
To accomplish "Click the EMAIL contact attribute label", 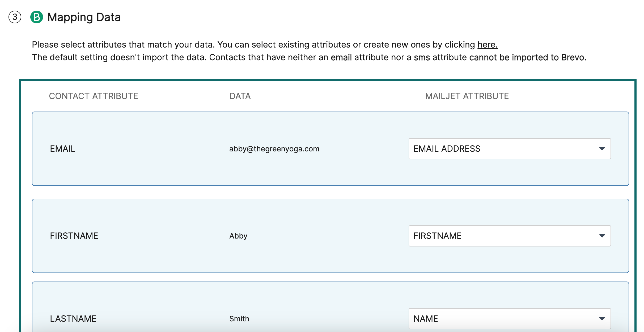I will coord(63,149).
